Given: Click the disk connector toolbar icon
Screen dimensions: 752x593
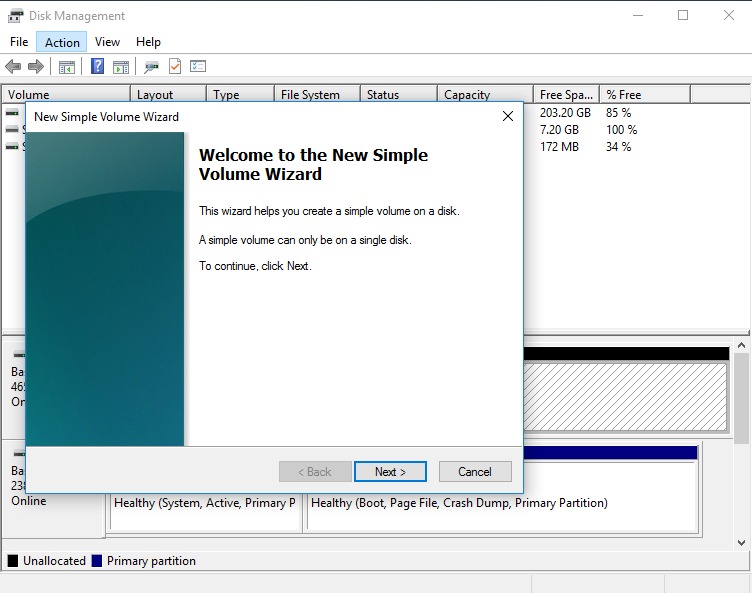Looking at the screenshot, I should pos(151,67).
